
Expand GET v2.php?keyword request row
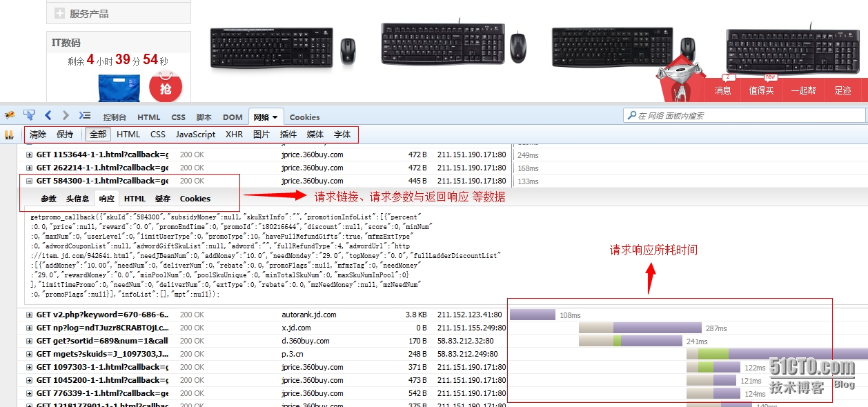coord(29,315)
